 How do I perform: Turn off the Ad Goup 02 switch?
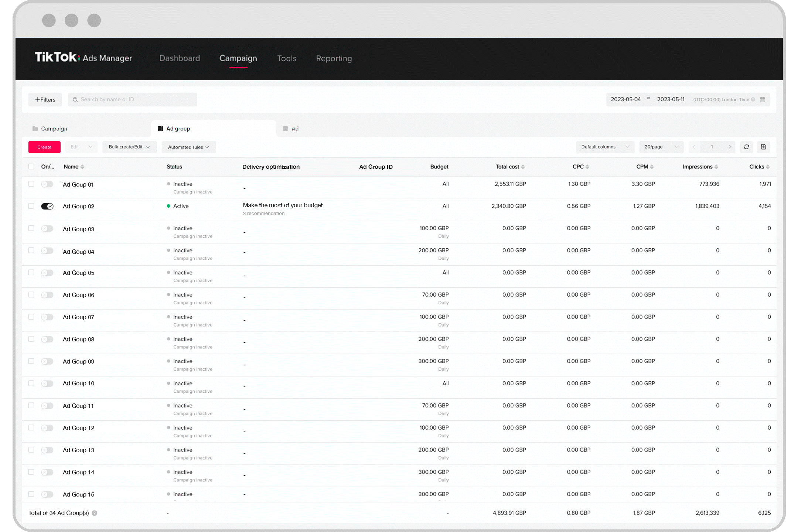pos(47,207)
